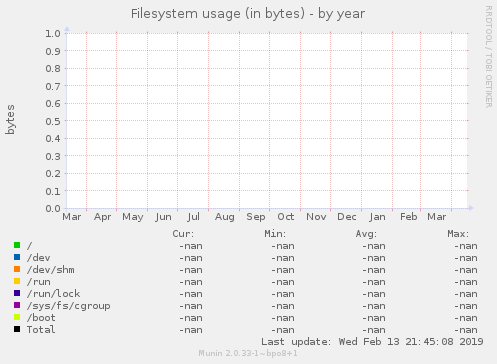This screenshot has width=497, height=364.
Task: Click the 0.2 y-axis value
Action: point(53,174)
